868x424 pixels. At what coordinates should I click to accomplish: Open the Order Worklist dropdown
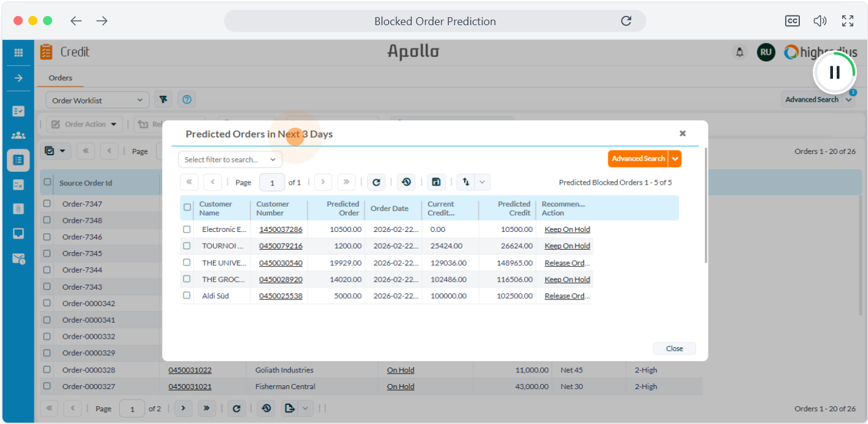96,99
